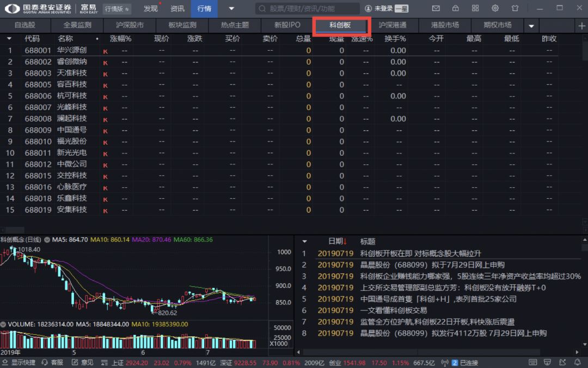Sort by the 涨幅% column header
The image size is (588, 368).
click(121, 39)
